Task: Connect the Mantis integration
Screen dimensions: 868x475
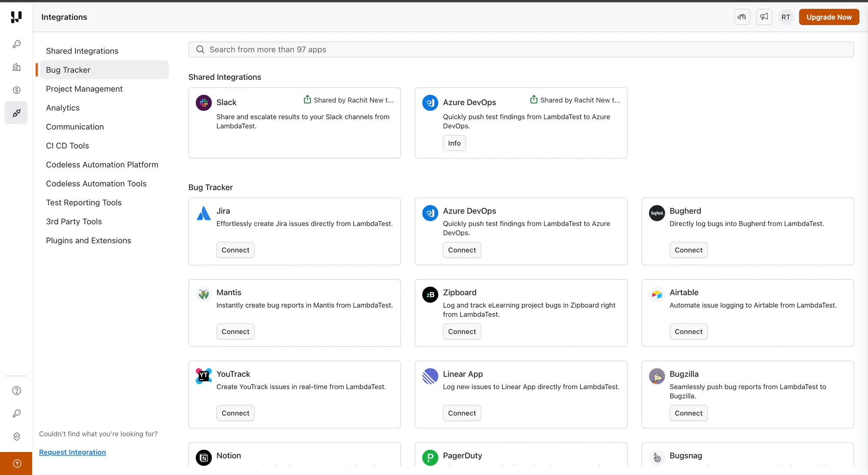Action: 235,332
